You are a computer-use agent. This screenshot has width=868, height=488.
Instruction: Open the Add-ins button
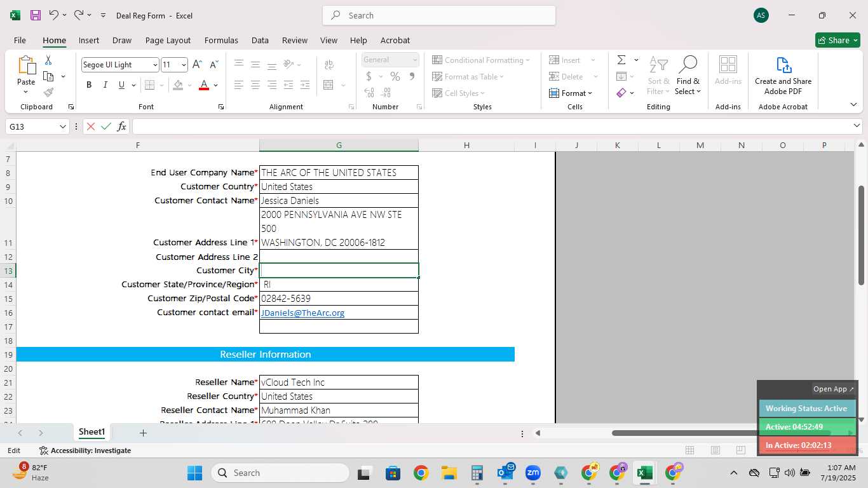[x=728, y=71]
